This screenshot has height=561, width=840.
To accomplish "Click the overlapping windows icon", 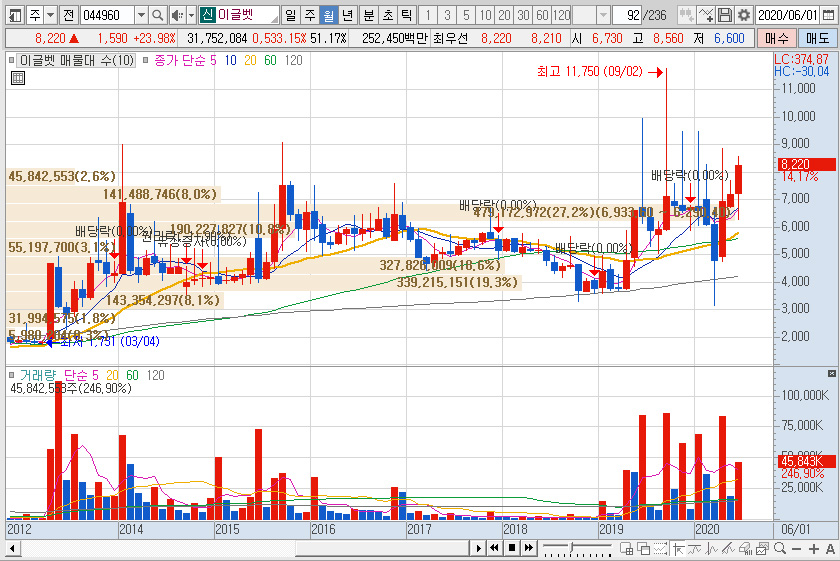I will (643, 548).
